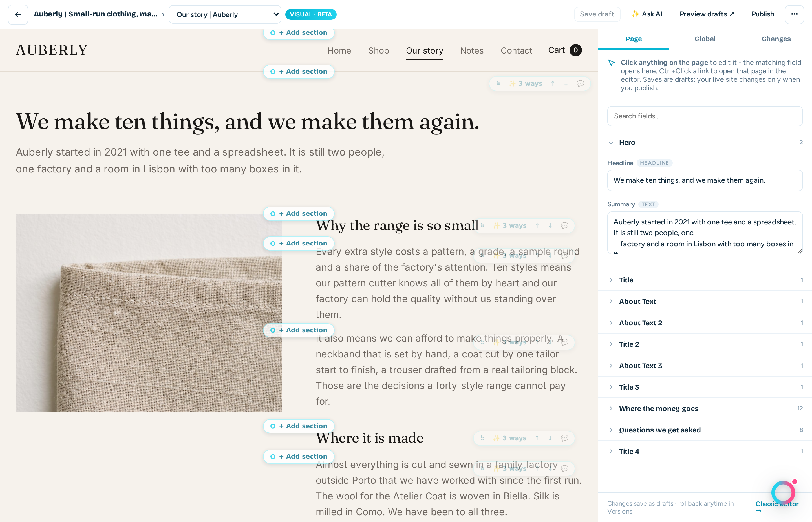Click the Publish button
The height and width of the screenshot is (522, 812).
(x=762, y=14)
